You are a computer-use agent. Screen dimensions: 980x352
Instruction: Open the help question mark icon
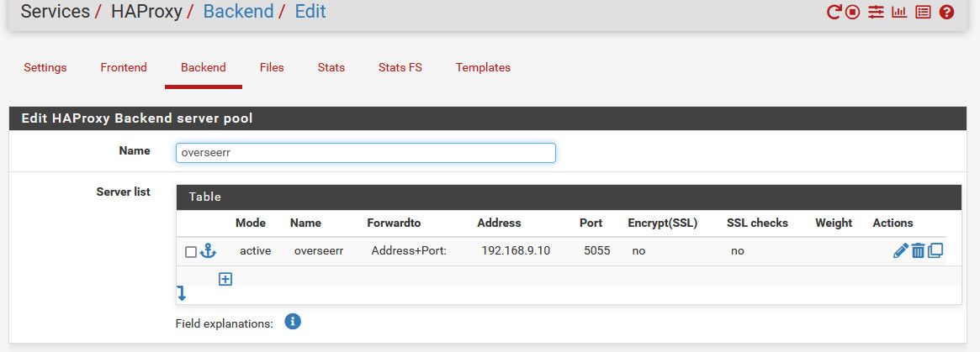point(947,12)
